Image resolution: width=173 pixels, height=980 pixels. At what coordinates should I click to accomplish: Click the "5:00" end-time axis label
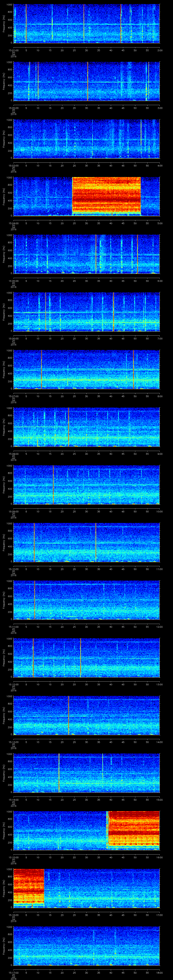point(160,223)
